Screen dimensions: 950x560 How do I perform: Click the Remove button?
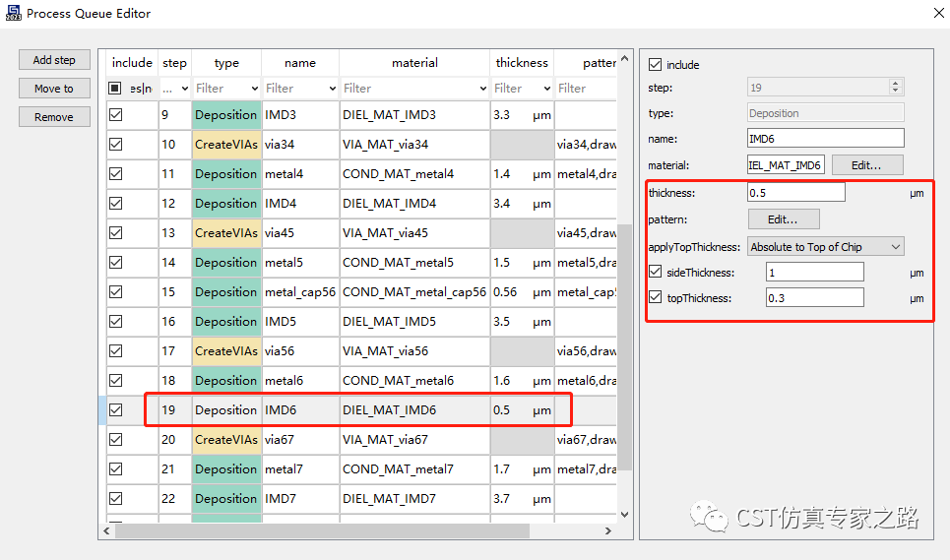(54, 117)
